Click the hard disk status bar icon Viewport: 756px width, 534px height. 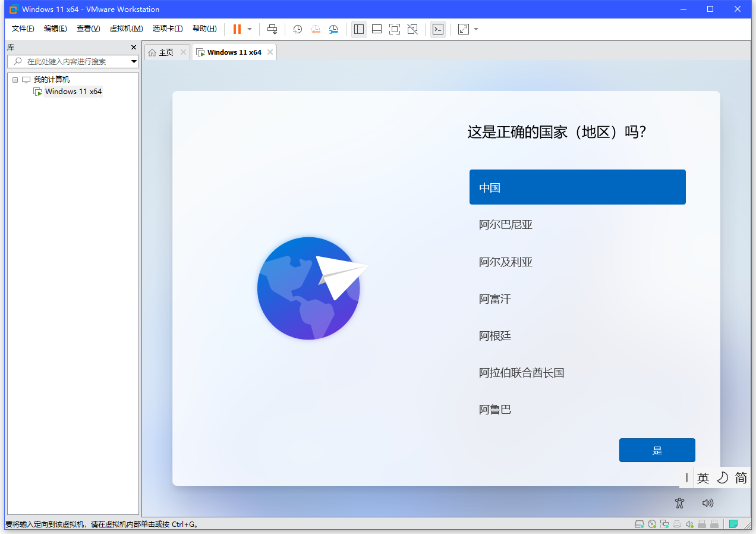[x=640, y=524]
